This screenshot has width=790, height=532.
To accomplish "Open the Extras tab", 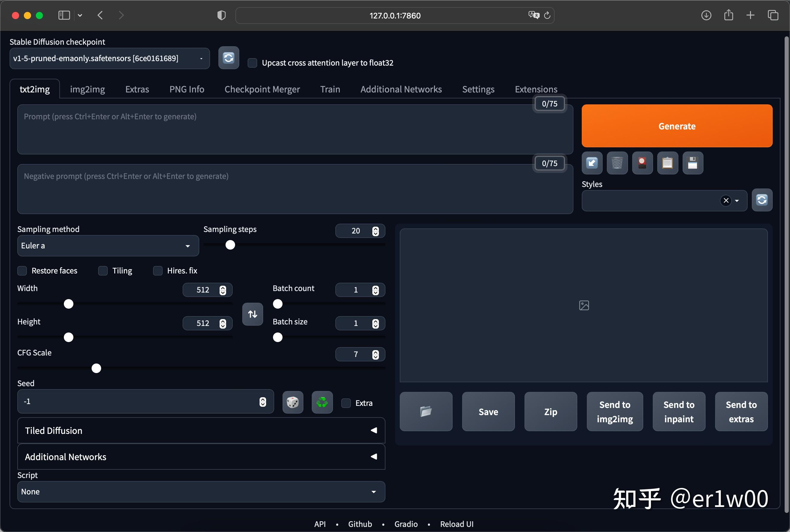I will pos(137,89).
